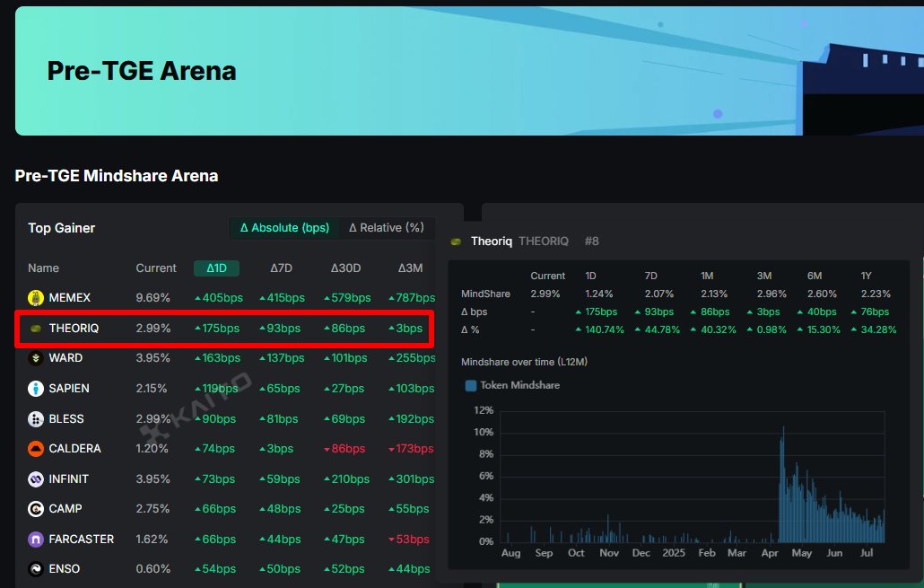
Task: Click the FARCASTER token logo icon
Action: (x=36, y=540)
